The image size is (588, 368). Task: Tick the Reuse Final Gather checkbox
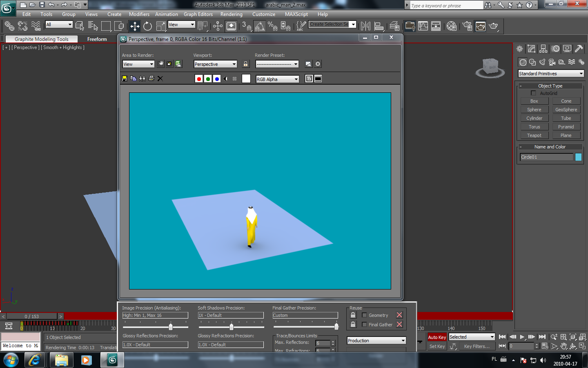[x=364, y=325]
